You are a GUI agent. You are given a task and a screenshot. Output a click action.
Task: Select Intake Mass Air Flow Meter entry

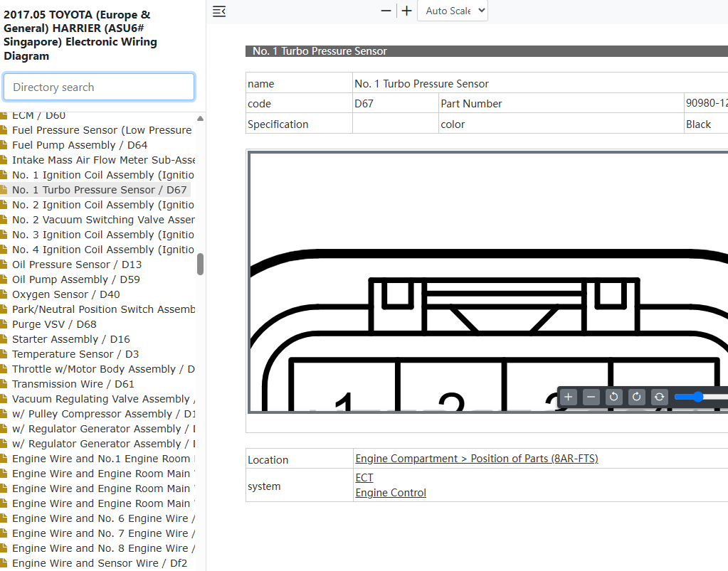click(103, 160)
